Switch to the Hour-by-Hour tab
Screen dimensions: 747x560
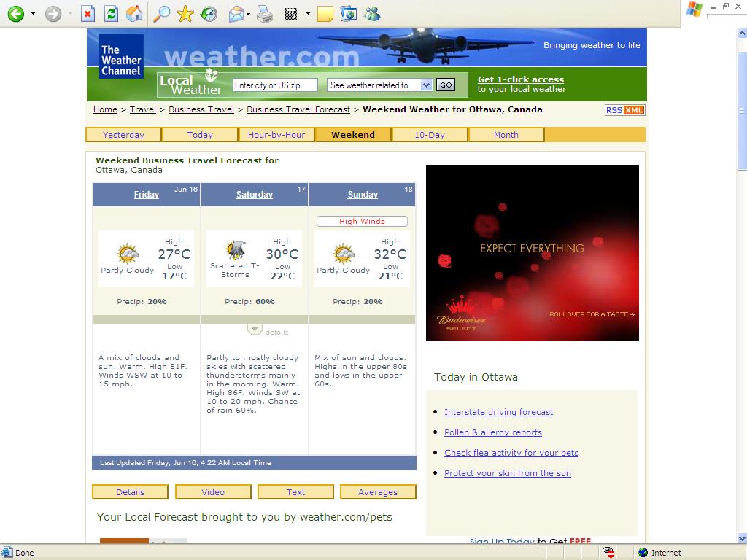[x=276, y=135]
